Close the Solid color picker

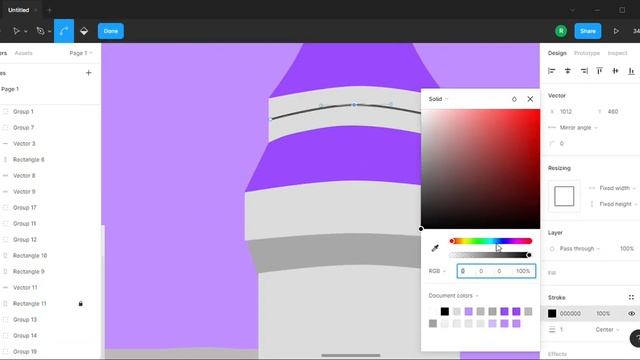tap(530, 99)
